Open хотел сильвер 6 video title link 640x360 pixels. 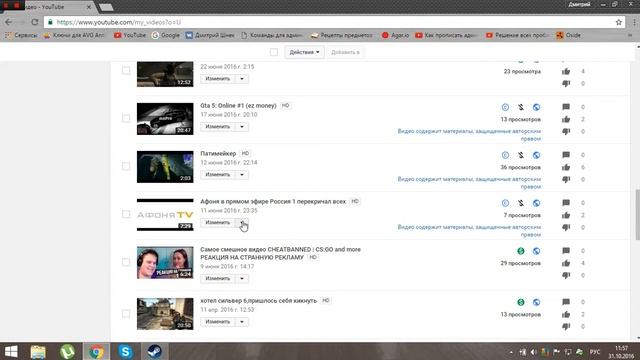click(258, 301)
